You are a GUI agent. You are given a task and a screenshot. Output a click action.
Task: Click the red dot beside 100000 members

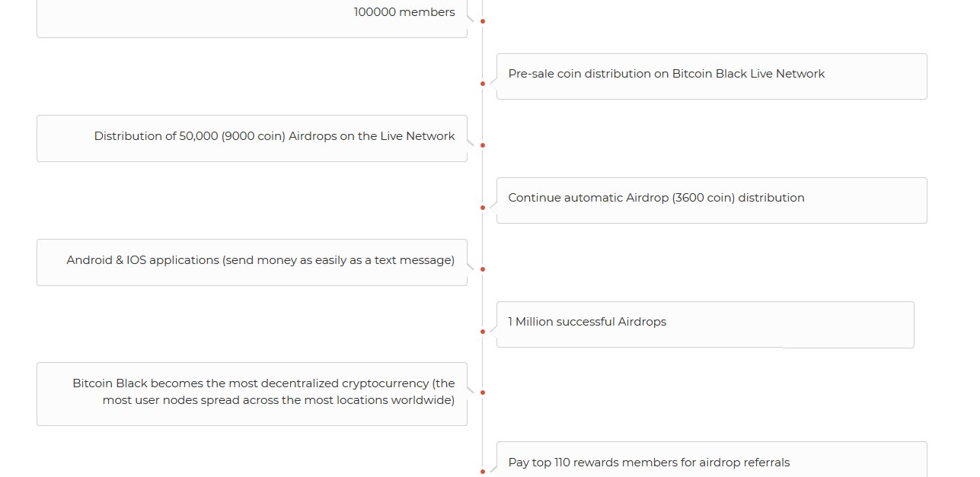[483, 21]
